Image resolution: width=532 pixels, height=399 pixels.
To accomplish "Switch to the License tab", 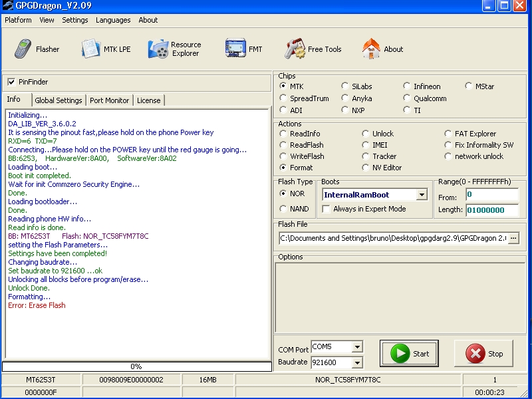I will coord(148,100).
